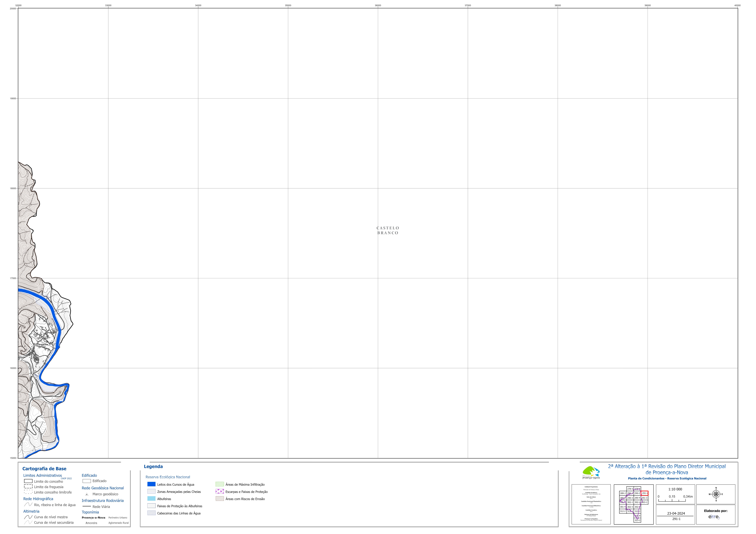The image size is (756, 534).
Task: Click the Escarpas e Faixas de Proteção symbol
Action: click(220, 492)
